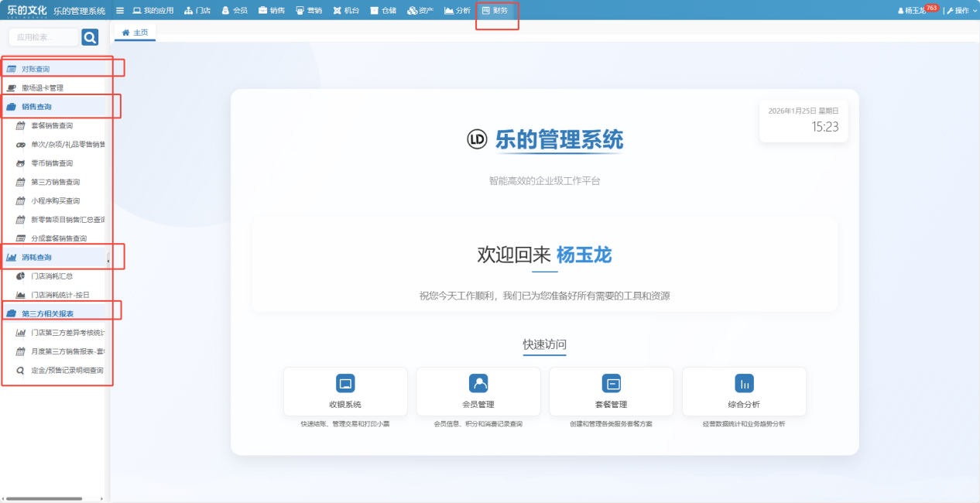Click the 零币销售查询 sidebar icon

pyautogui.click(x=21, y=163)
